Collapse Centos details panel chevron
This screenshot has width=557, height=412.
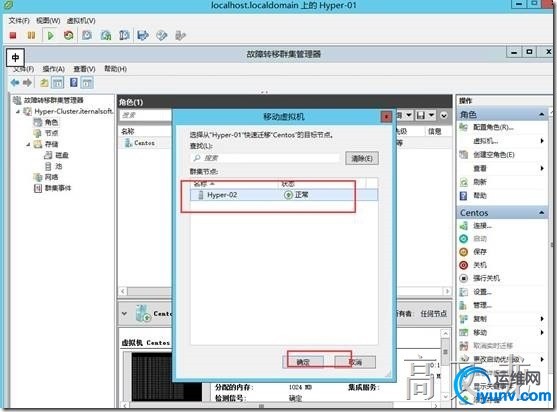tap(124, 314)
